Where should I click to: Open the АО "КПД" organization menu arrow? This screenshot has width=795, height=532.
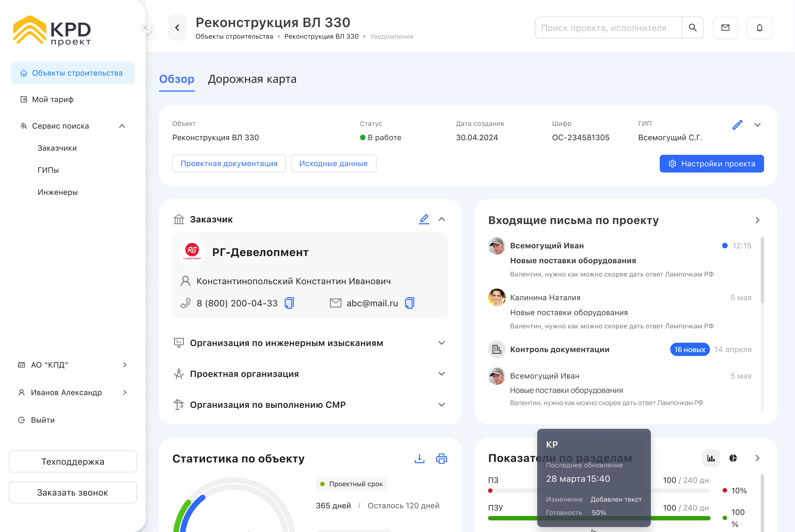(x=125, y=365)
